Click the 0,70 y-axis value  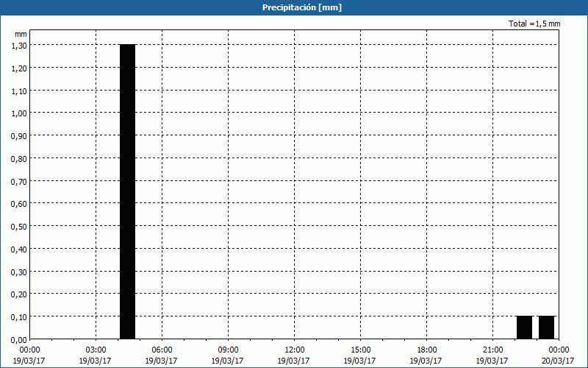[x=19, y=181]
